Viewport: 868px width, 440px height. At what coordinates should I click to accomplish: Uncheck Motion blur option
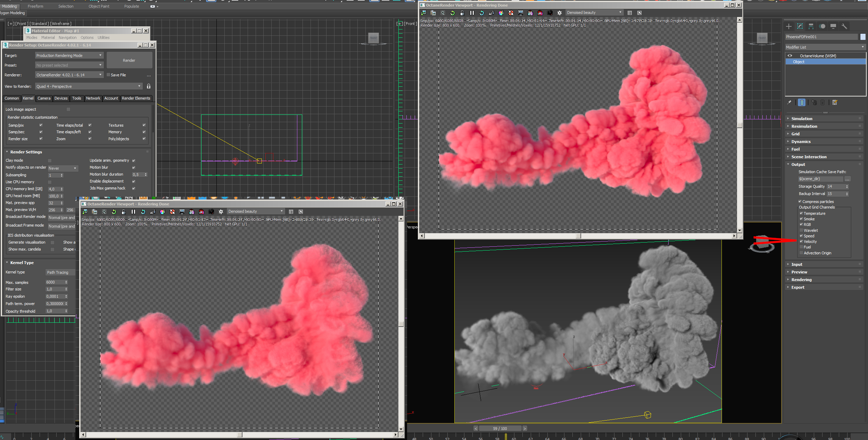pyautogui.click(x=134, y=168)
